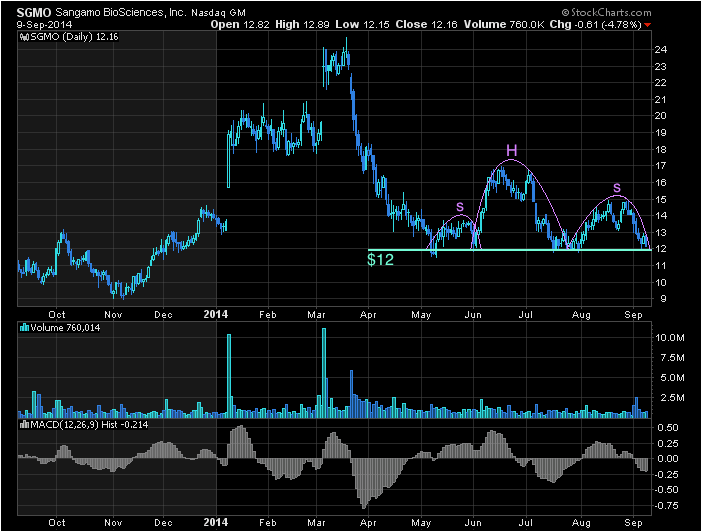Click the Aug label under the MACD panel
Viewport: 702px width, 532px height.
tap(581, 523)
